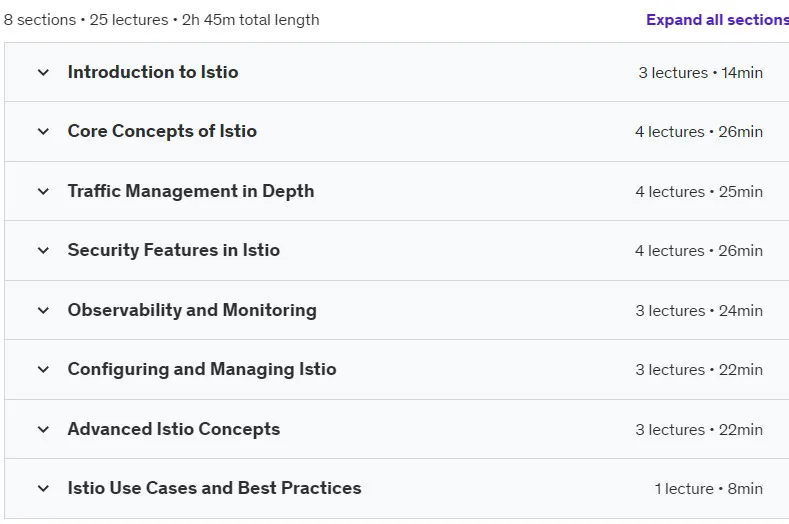
Task: Click the '3 lectures • 24min' label
Action: pyautogui.click(x=699, y=311)
